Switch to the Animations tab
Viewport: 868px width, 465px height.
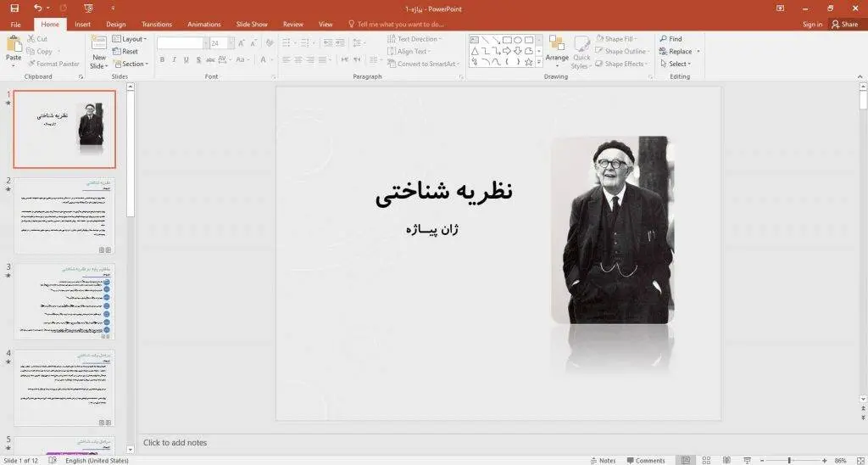click(204, 25)
